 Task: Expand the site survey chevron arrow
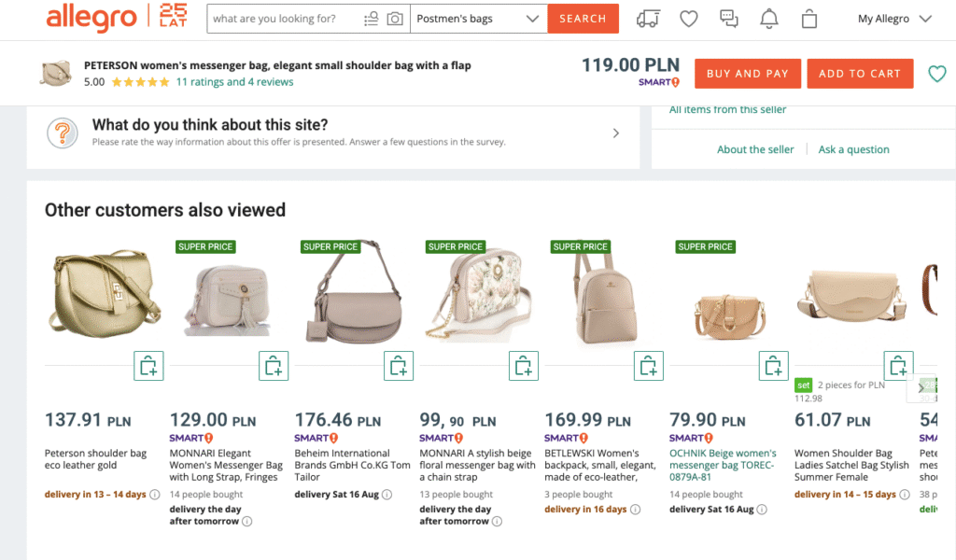pos(616,133)
